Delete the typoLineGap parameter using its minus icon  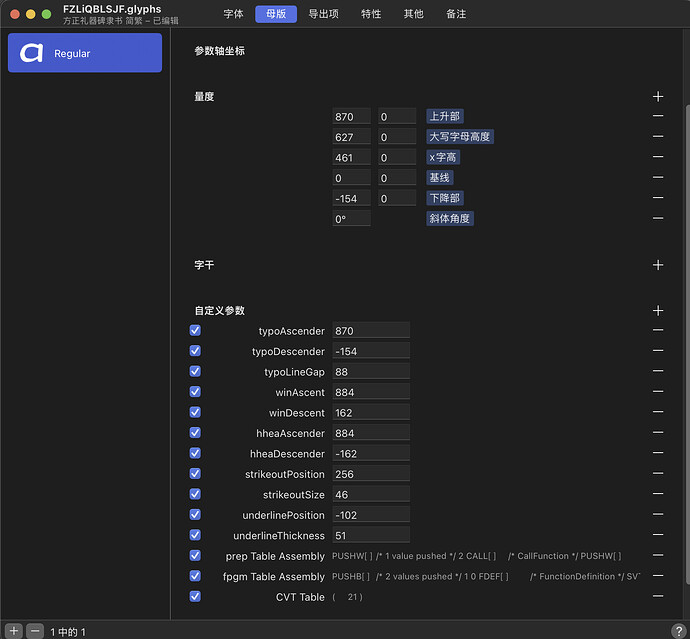pyautogui.click(x=658, y=371)
